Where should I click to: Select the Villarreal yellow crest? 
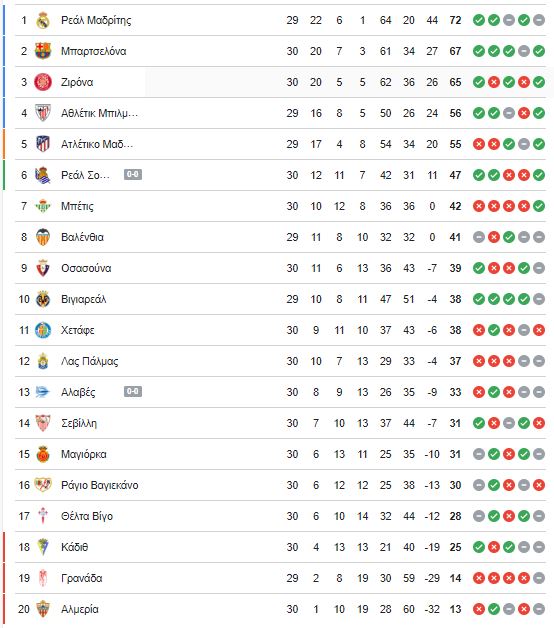click(x=43, y=299)
